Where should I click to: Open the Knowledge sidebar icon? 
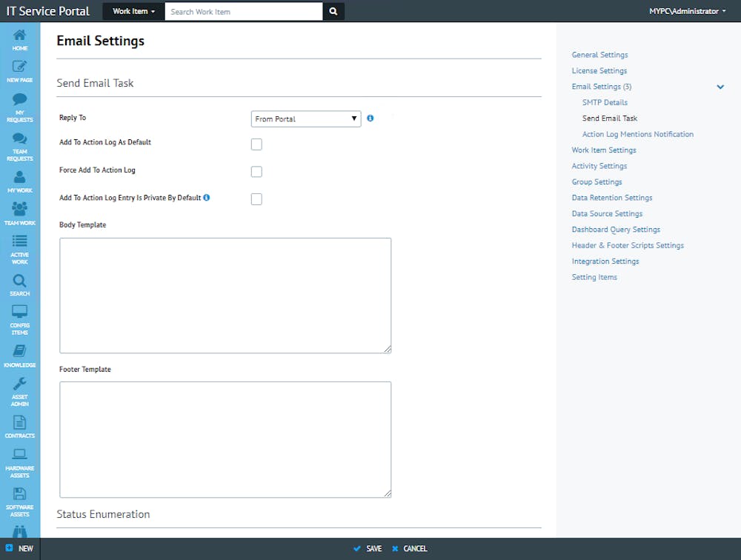pyautogui.click(x=20, y=354)
